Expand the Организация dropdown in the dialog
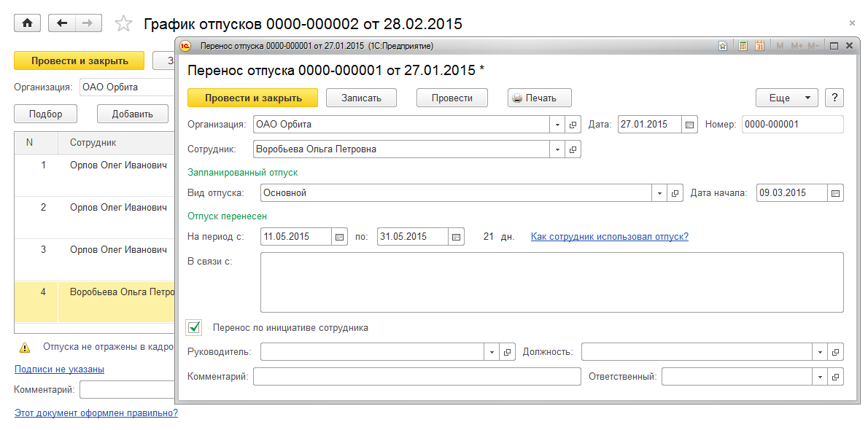The height and width of the screenshot is (430, 868). click(558, 125)
